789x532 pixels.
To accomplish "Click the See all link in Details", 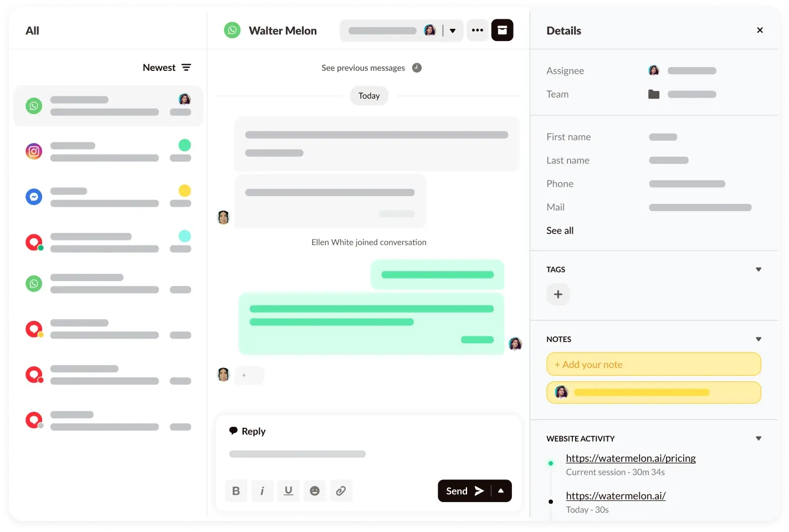I will 560,231.
